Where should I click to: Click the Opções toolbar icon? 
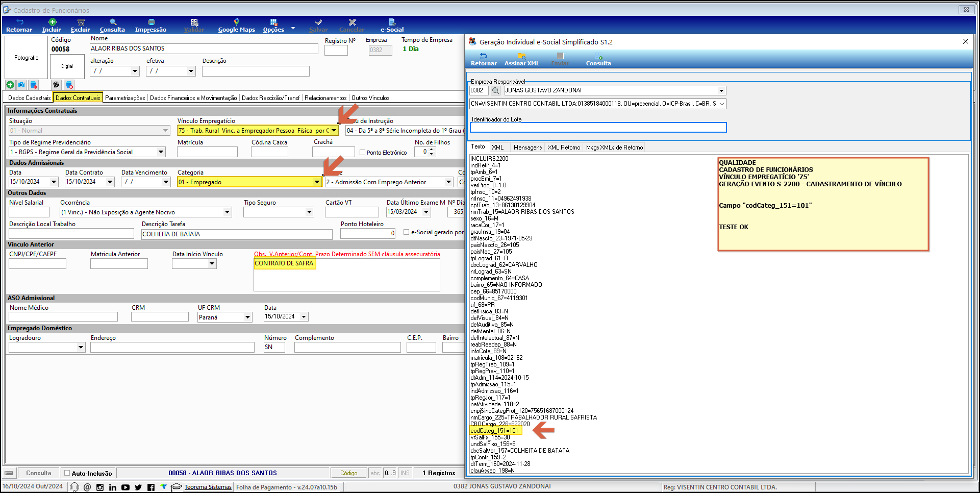click(273, 26)
